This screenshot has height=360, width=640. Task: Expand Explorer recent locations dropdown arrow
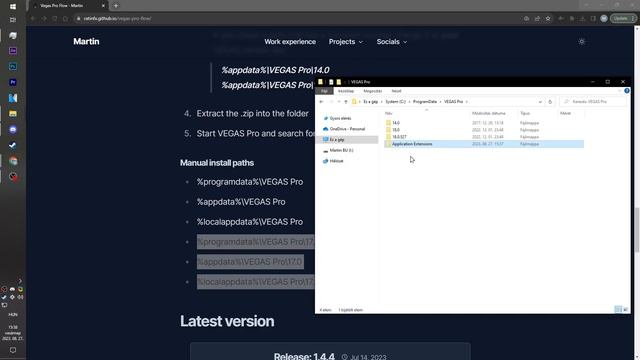coord(339,102)
